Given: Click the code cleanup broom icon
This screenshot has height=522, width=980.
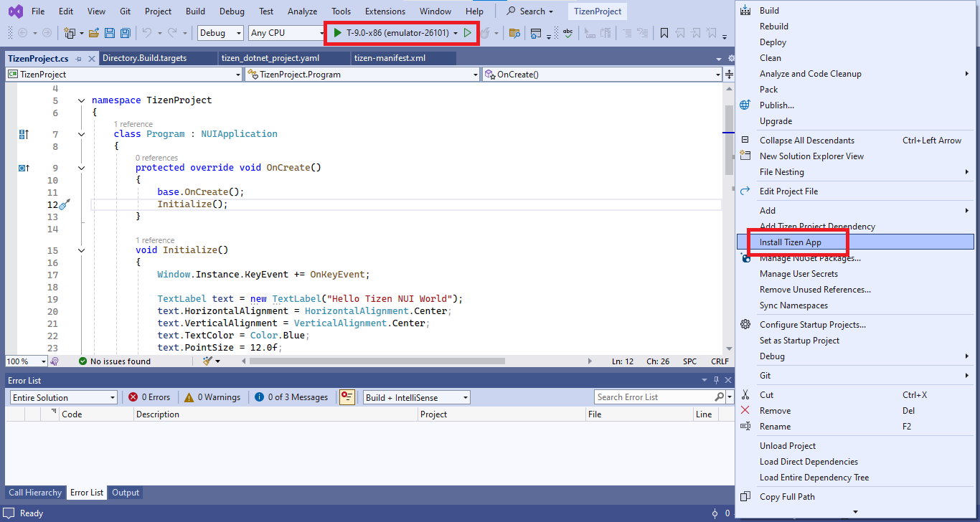Looking at the screenshot, I should click(x=209, y=361).
